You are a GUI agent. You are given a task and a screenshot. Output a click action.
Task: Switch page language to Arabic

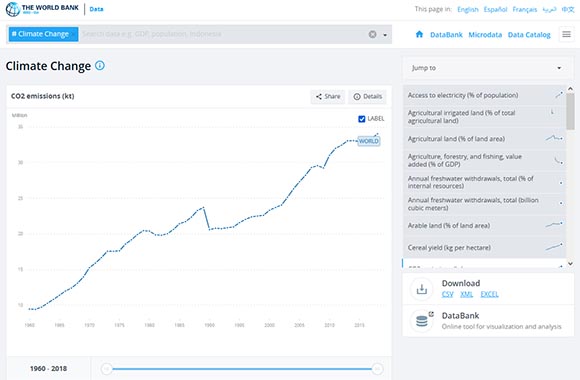tap(549, 9)
